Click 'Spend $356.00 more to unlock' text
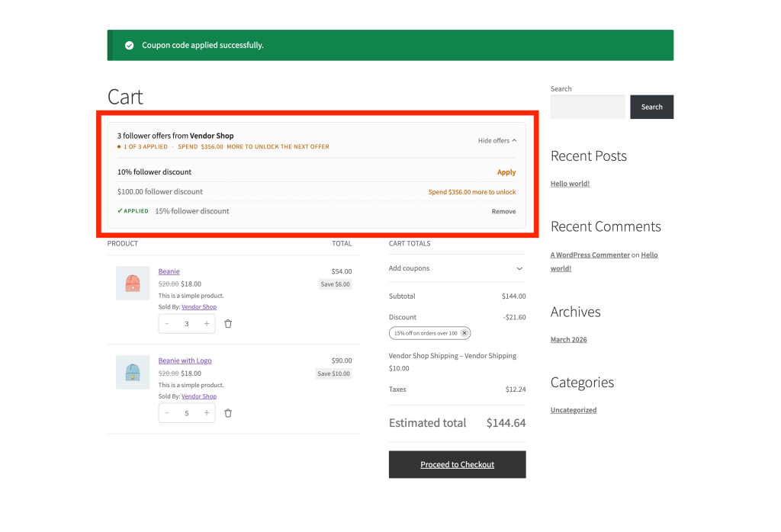 tap(471, 192)
